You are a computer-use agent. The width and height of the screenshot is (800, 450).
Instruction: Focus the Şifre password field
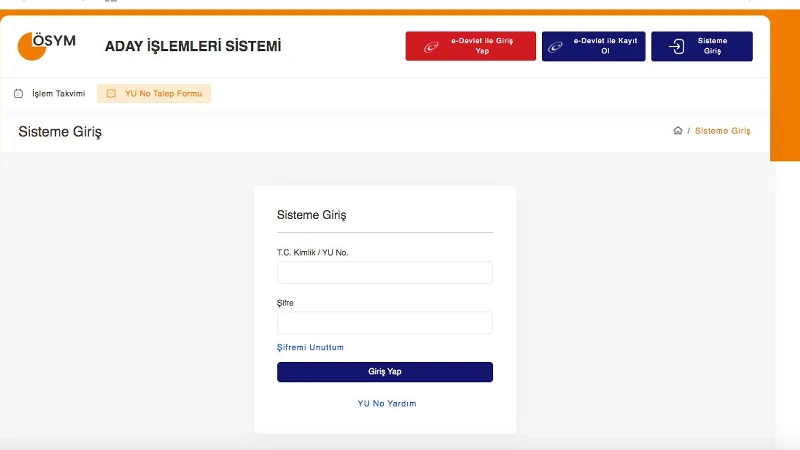tap(384, 322)
